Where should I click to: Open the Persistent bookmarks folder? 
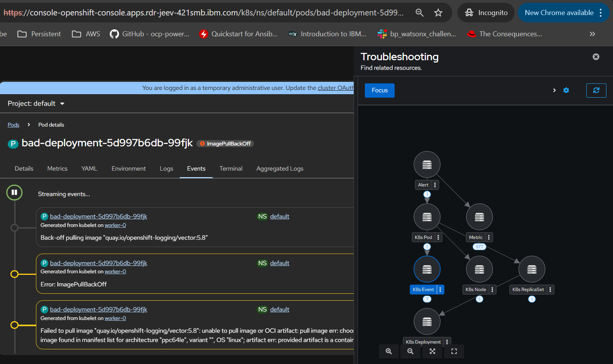click(39, 34)
